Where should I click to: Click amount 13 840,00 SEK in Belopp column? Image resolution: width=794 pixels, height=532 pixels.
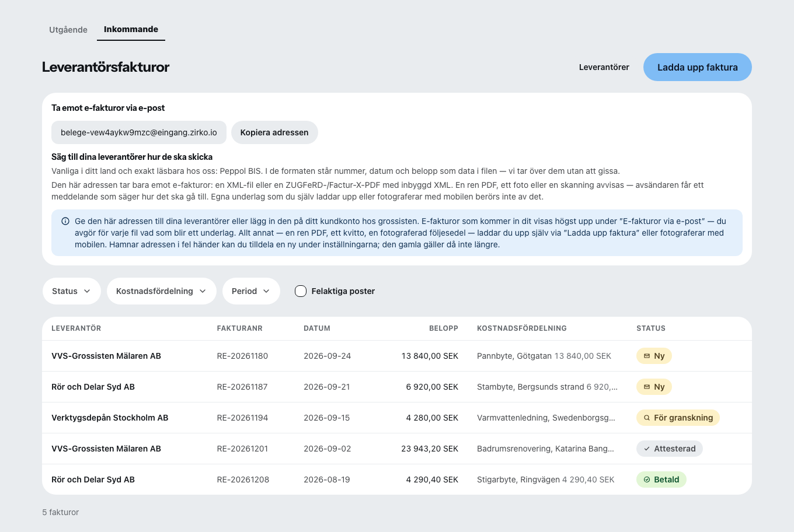pyautogui.click(x=430, y=356)
